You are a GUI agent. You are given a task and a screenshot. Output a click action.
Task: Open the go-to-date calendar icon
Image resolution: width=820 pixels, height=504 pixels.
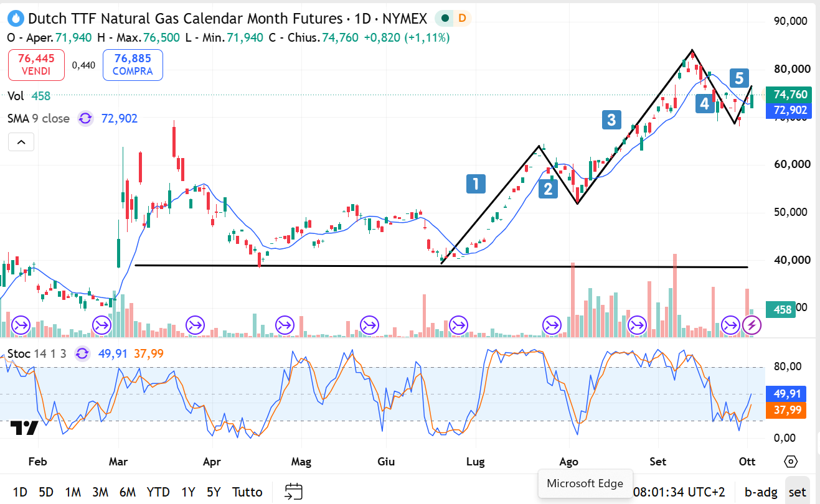(x=293, y=492)
